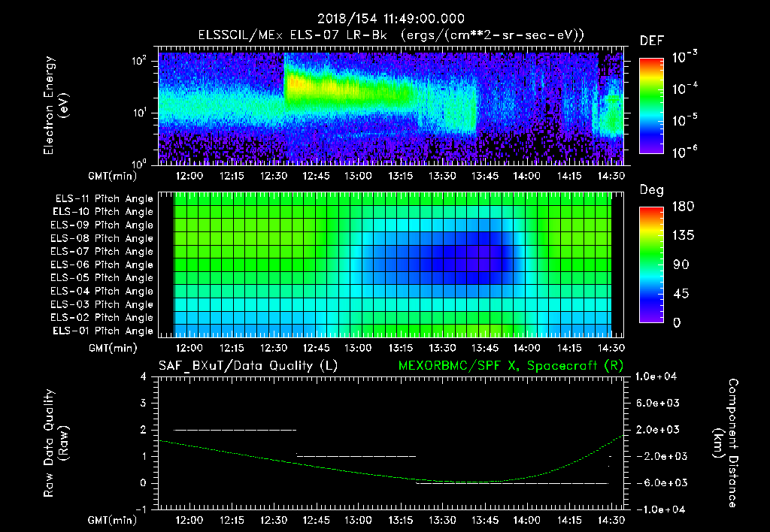
Task: Click the ELS-04 Pitch Angle row label
Action: click(102, 291)
